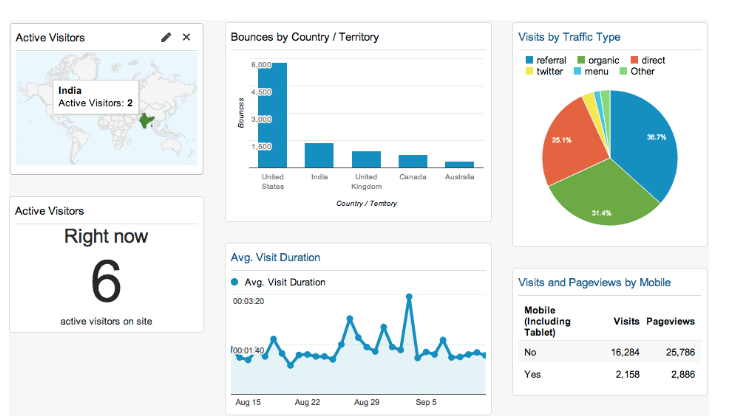Select the United States bounce bar
The height and width of the screenshot is (419, 730).
click(272, 115)
